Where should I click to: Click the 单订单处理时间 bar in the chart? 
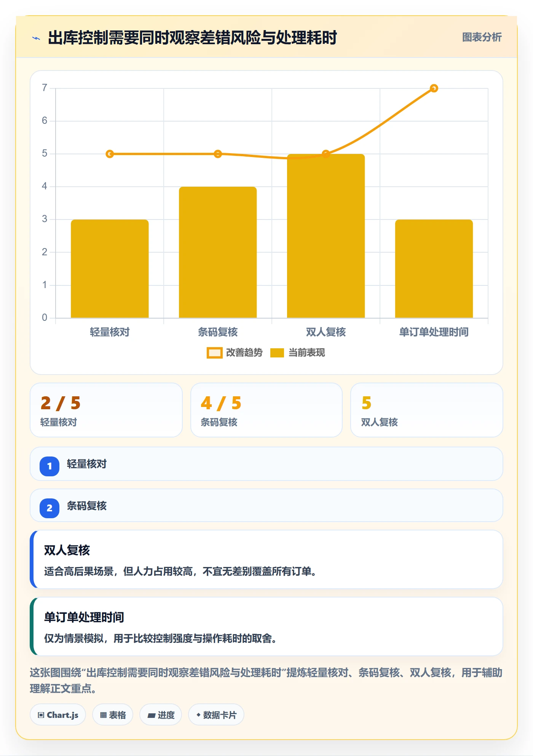434,269
